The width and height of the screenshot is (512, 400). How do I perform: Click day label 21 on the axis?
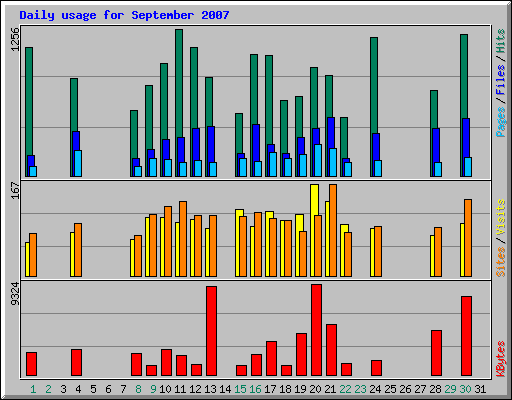330,389
